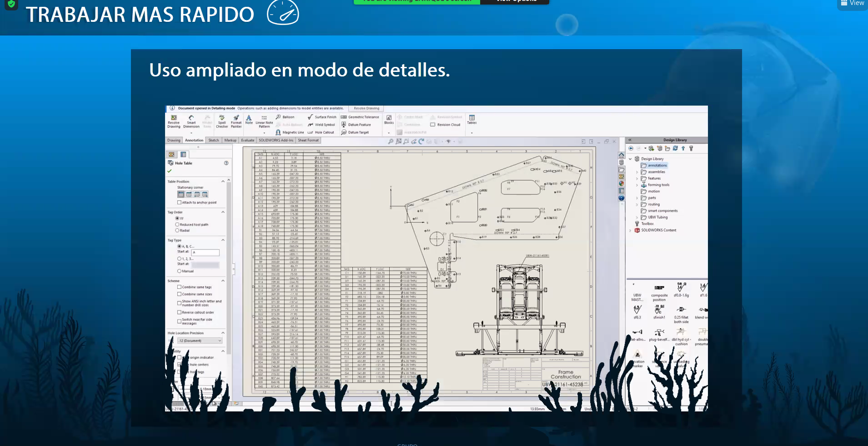Viewport: 868px width, 446px height.
Task: Open Hole Location Precision dropdown
Action: point(200,340)
